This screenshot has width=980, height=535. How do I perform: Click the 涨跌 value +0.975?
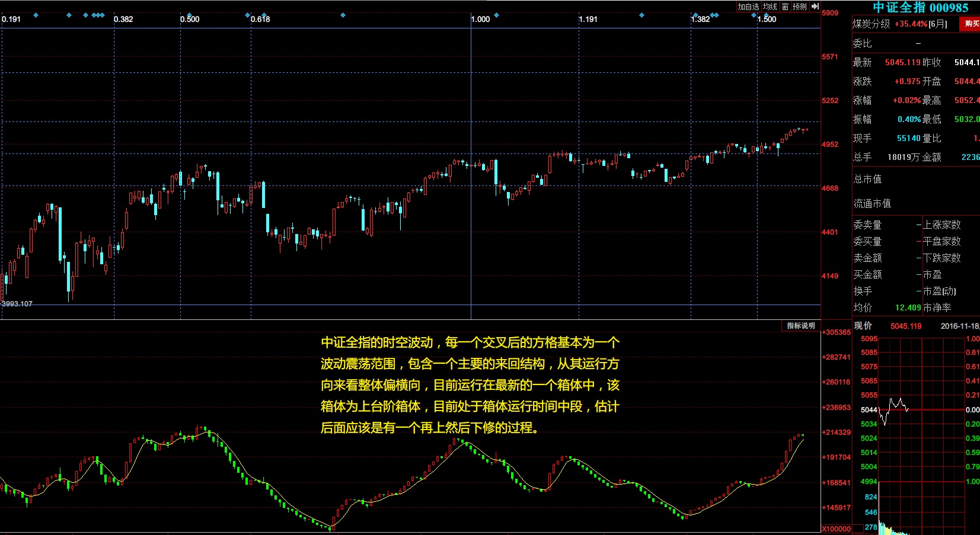coord(907,81)
